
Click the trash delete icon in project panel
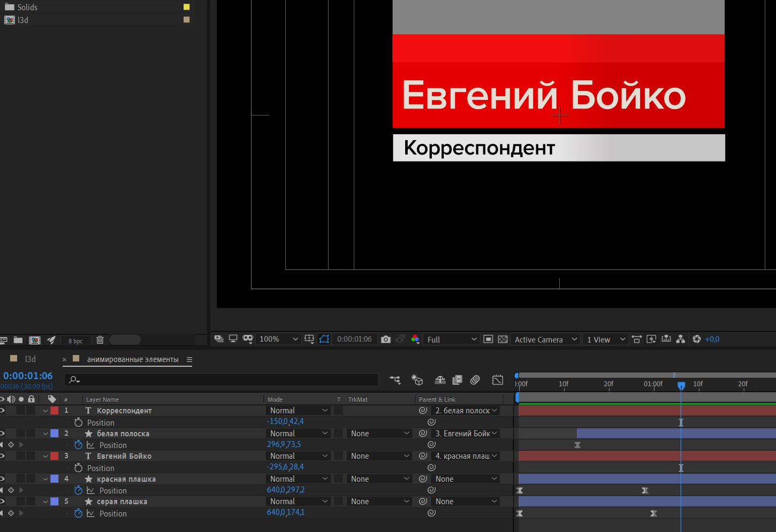tap(100, 340)
